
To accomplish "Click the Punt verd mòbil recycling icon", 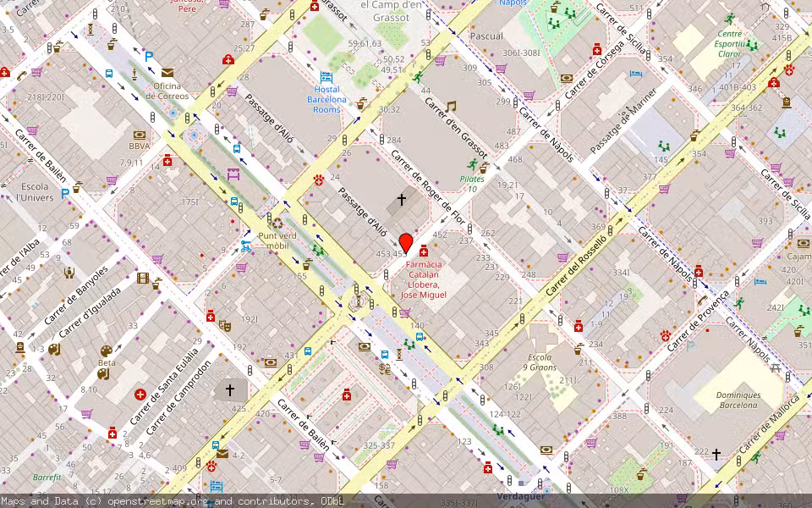I will 277,224.
